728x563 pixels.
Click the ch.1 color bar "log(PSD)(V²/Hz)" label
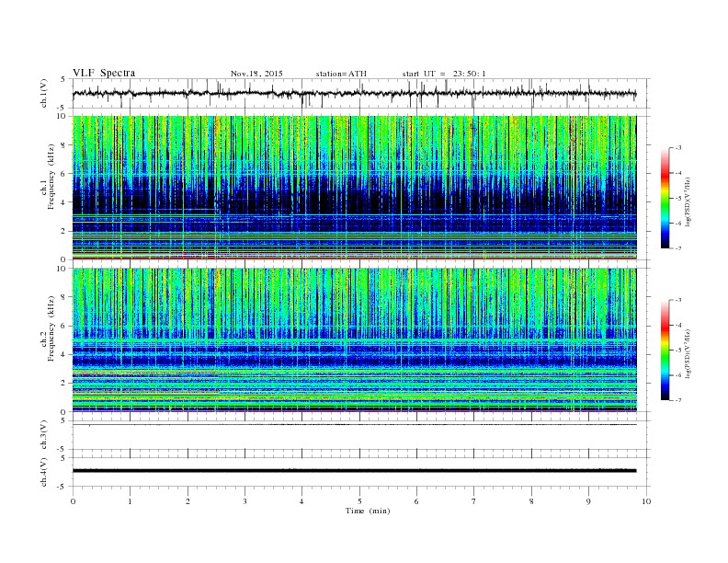pyautogui.click(x=688, y=202)
